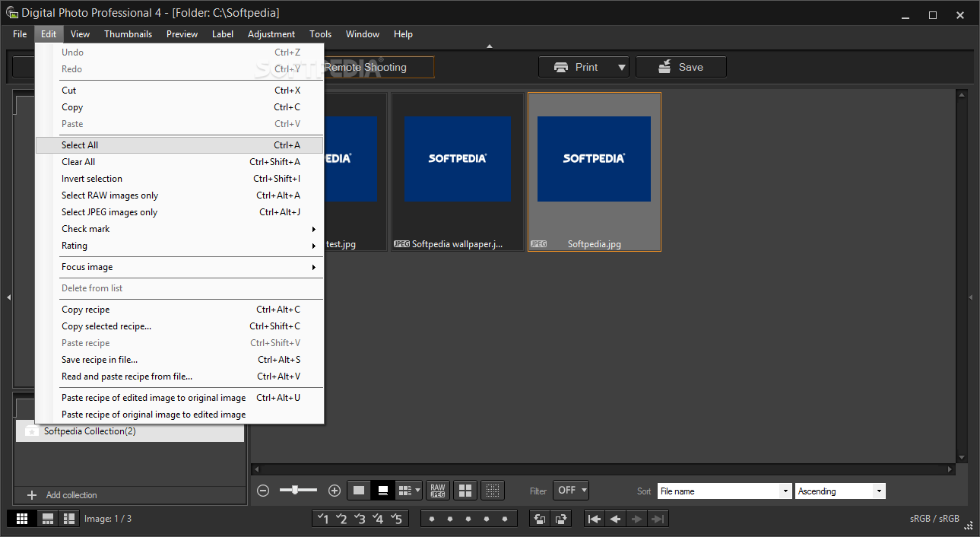Choose Cut from the Edit menu
Image resolution: width=980 pixels, height=537 pixels.
pyautogui.click(x=179, y=91)
